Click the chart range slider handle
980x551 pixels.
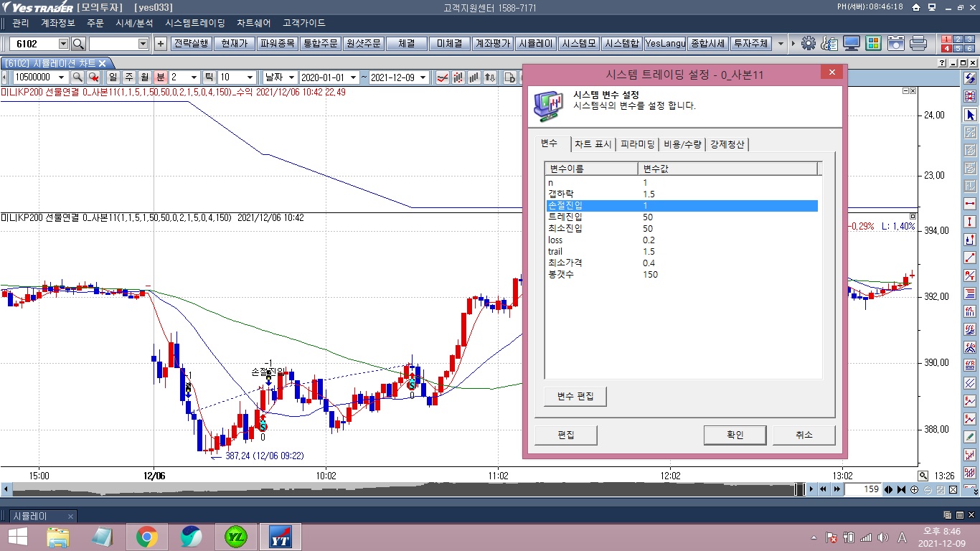click(x=799, y=489)
